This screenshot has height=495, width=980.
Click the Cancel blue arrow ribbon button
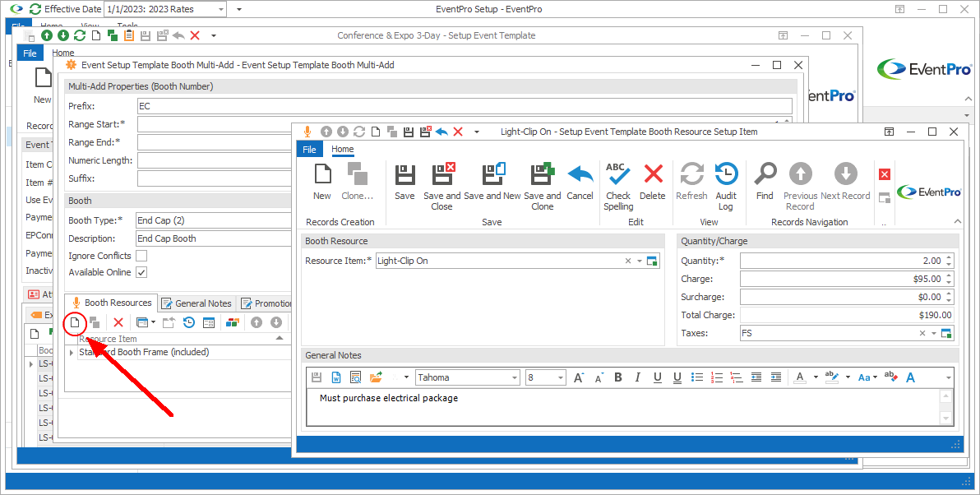click(x=580, y=183)
